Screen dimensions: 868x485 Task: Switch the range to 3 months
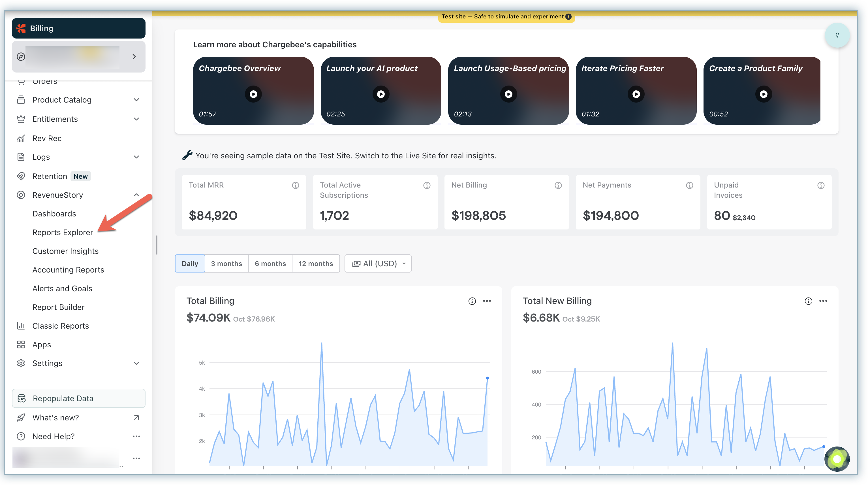click(x=226, y=263)
